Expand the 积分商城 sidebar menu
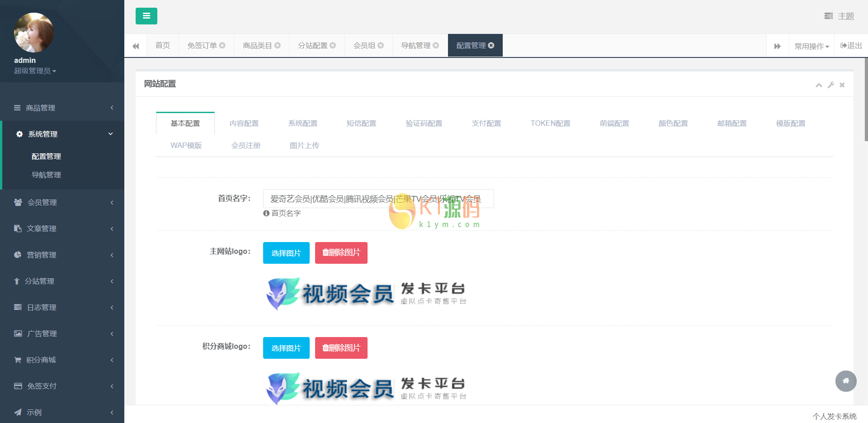This screenshot has width=868, height=423. (x=62, y=360)
